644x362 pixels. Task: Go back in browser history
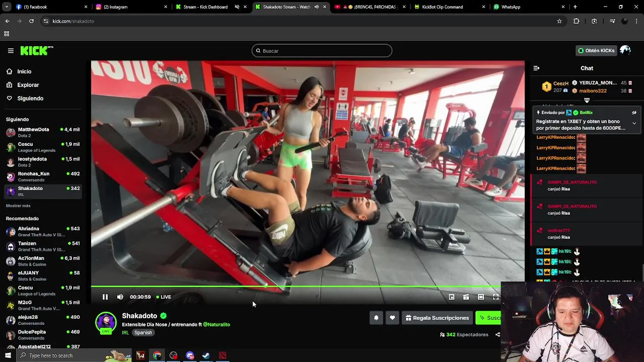click(x=7, y=21)
